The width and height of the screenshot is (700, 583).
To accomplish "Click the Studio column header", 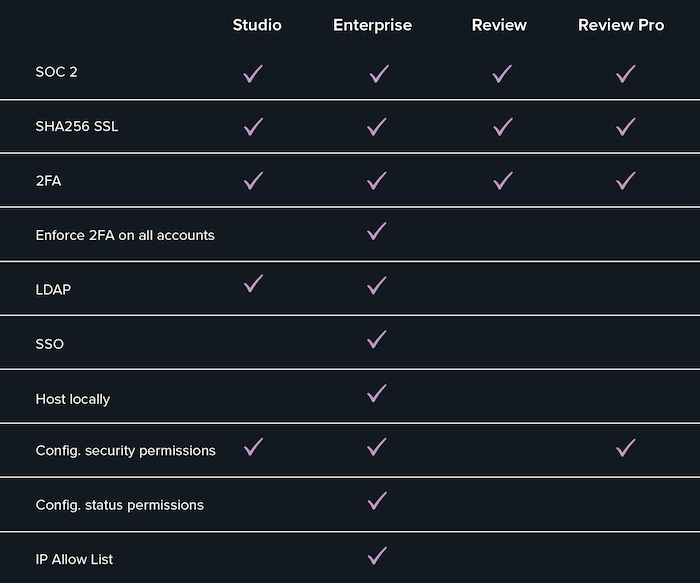I will point(257,25).
